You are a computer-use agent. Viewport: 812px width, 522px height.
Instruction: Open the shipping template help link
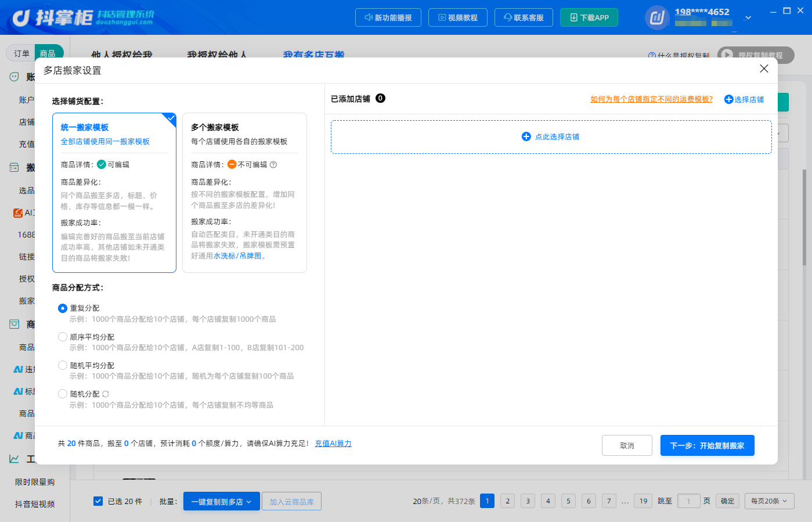[651, 99]
